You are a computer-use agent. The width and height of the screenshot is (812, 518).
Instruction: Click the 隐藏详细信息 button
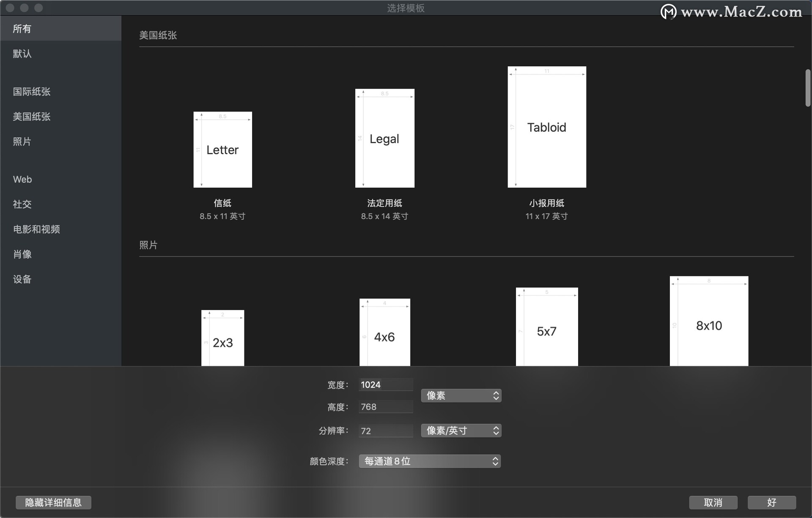[x=53, y=502]
